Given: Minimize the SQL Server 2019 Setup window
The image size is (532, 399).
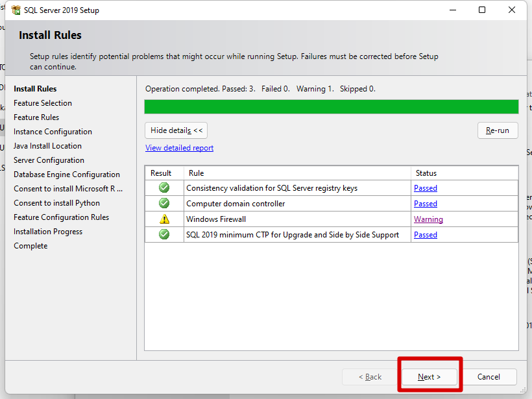Looking at the screenshot, I should click(453, 10).
